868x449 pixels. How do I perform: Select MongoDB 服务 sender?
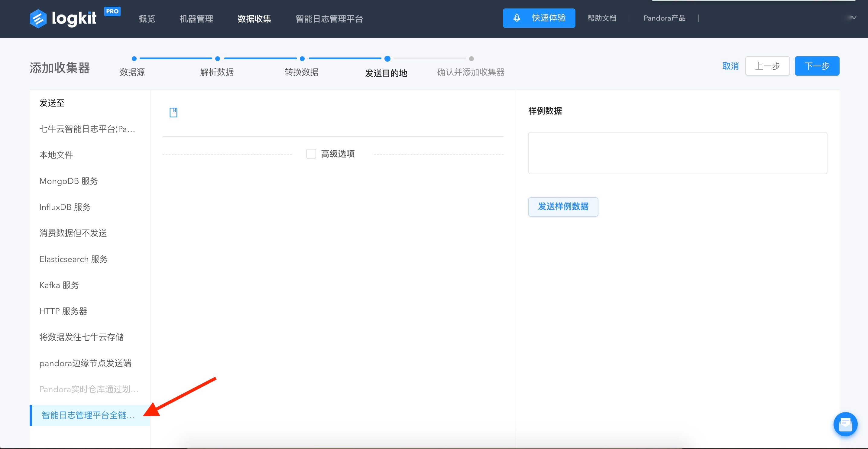point(90,181)
